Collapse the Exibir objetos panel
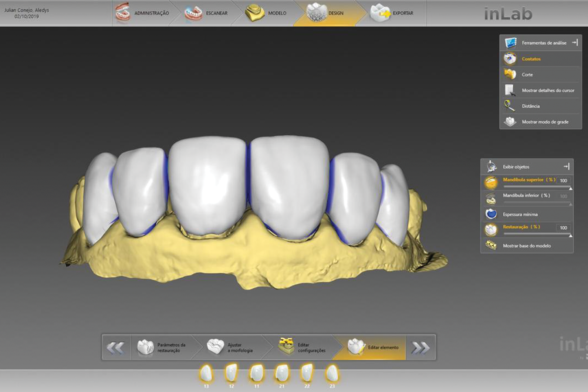 [x=567, y=167]
